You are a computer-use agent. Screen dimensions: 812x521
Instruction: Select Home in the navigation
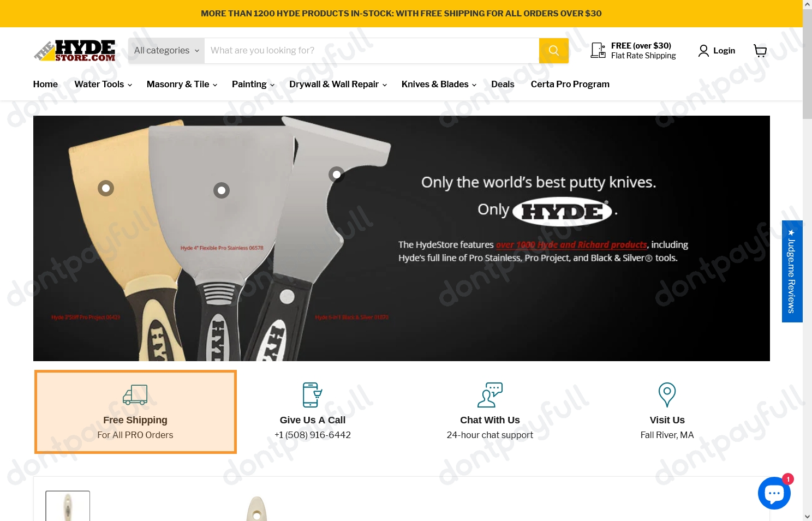pos(45,84)
